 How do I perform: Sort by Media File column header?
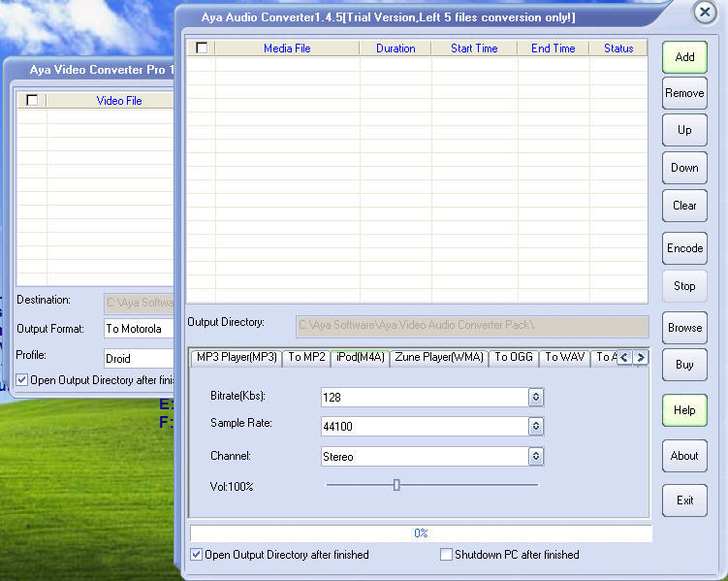pyautogui.click(x=287, y=48)
